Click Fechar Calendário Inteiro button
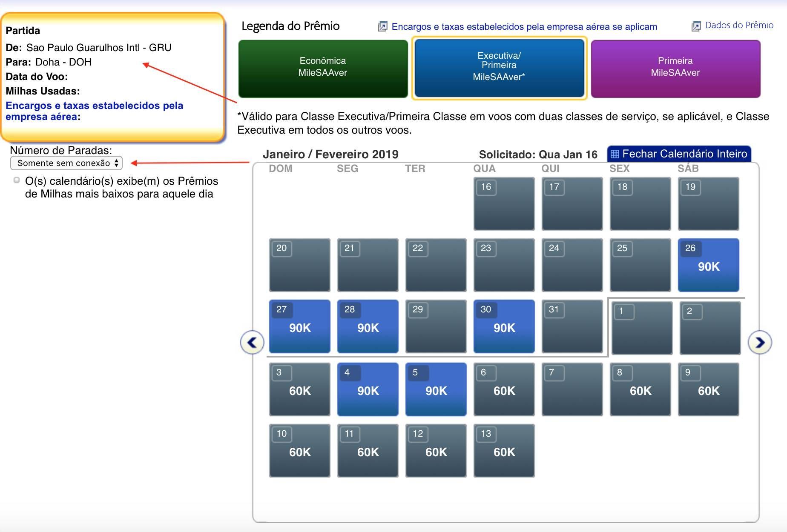Viewport: 787px width, 532px height. click(x=679, y=154)
